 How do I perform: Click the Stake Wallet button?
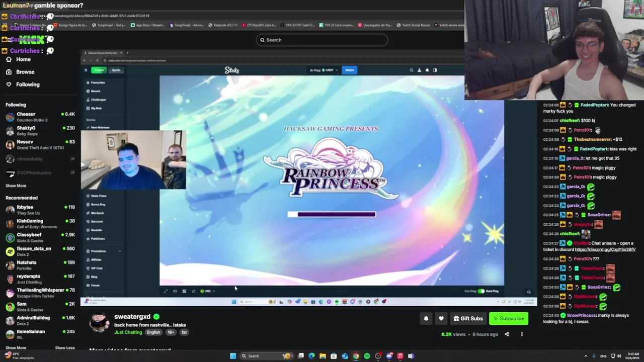pyautogui.click(x=350, y=70)
